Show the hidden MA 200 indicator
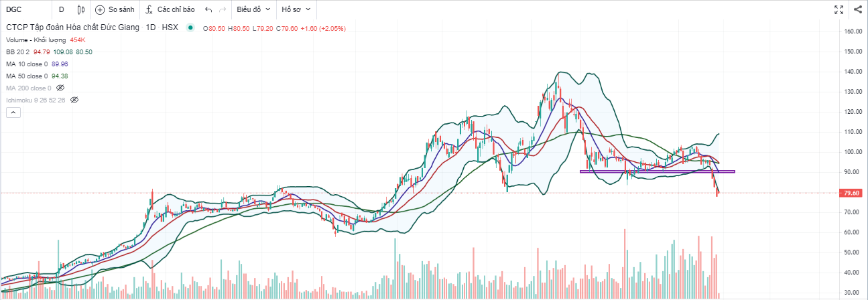Image resolution: width=868 pixels, height=300 pixels. click(60, 88)
